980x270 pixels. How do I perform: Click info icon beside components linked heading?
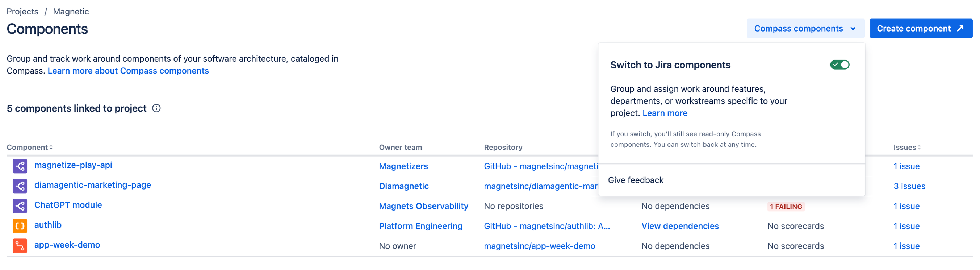(x=156, y=108)
